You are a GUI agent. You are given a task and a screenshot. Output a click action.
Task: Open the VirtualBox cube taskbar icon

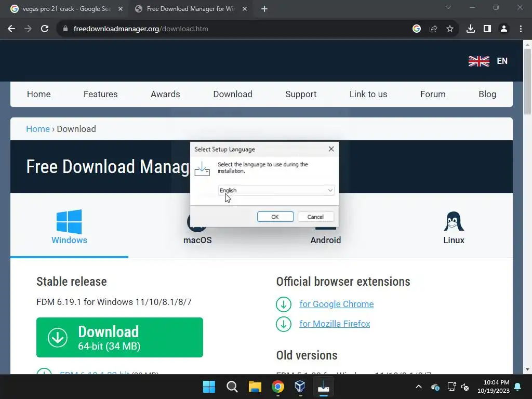pos(300,387)
